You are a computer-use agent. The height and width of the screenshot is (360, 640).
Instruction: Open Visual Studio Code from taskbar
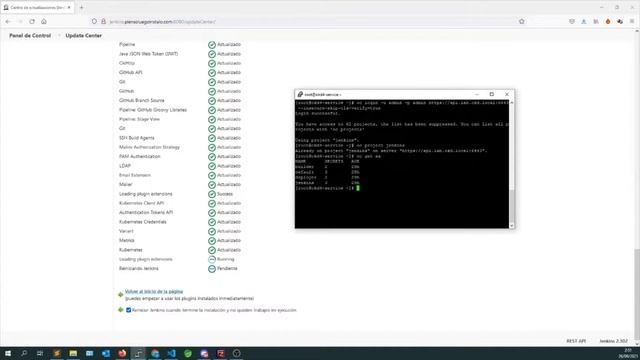pyautogui.click(x=171, y=353)
